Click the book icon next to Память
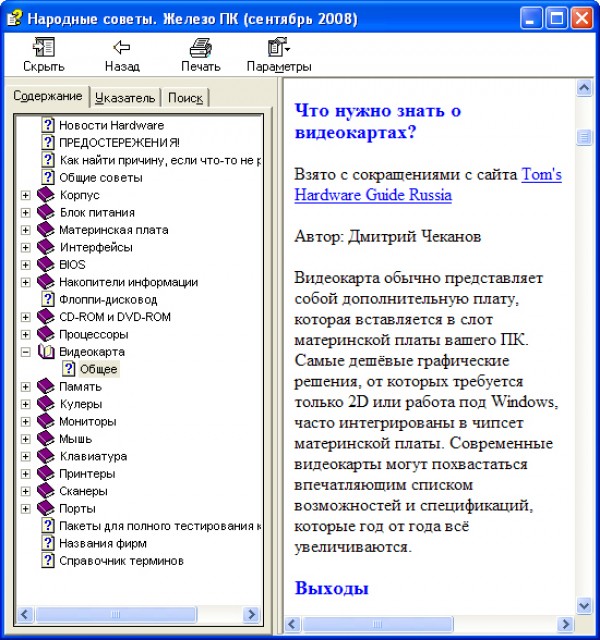The height and width of the screenshot is (640, 600). (46, 387)
